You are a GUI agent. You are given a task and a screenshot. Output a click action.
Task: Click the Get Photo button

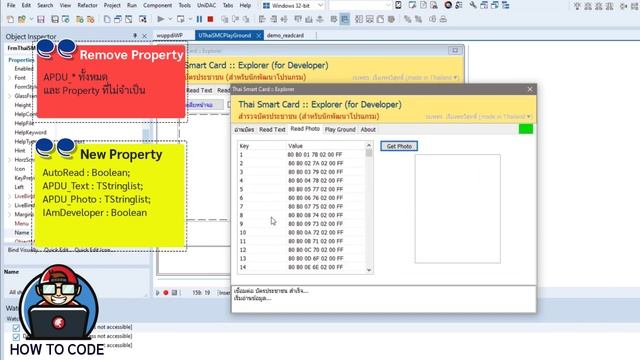(399, 146)
